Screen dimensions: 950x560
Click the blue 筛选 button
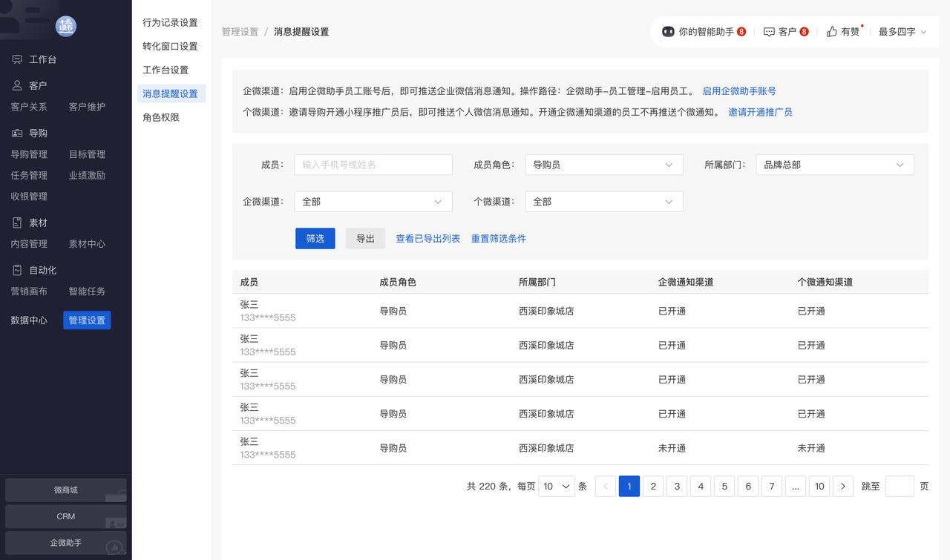click(315, 238)
